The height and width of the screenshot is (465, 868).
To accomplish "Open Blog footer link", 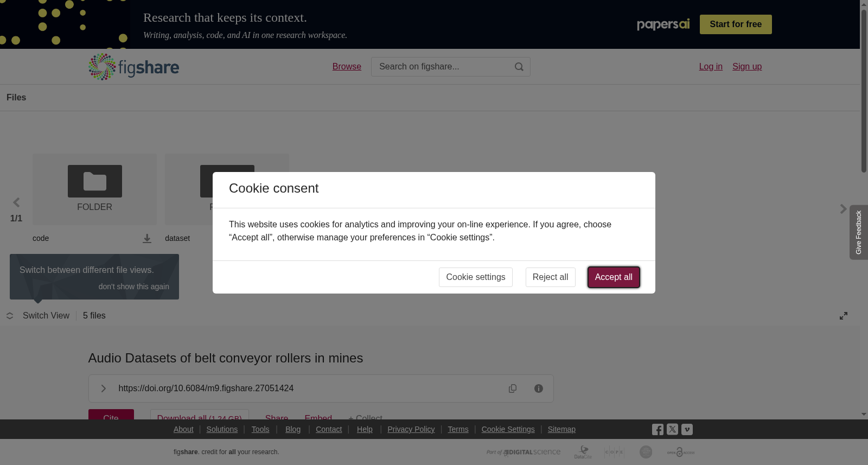I will point(293,429).
